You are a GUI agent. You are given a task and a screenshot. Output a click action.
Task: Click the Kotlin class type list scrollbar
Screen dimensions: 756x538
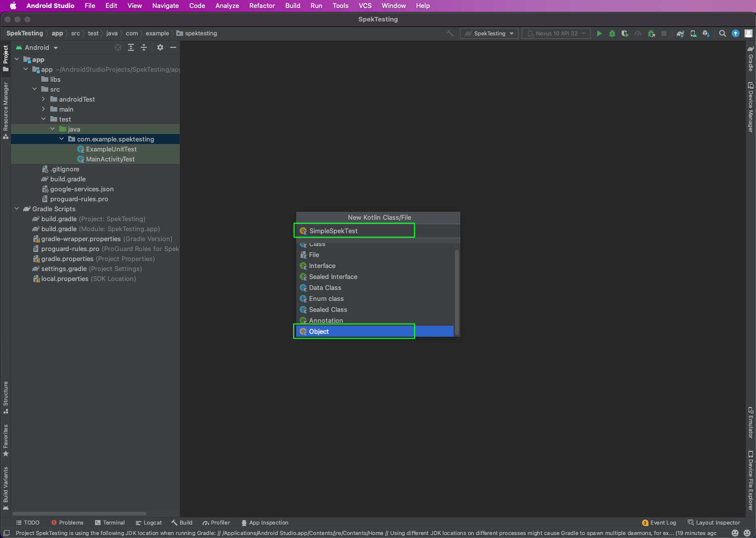[456, 292]
